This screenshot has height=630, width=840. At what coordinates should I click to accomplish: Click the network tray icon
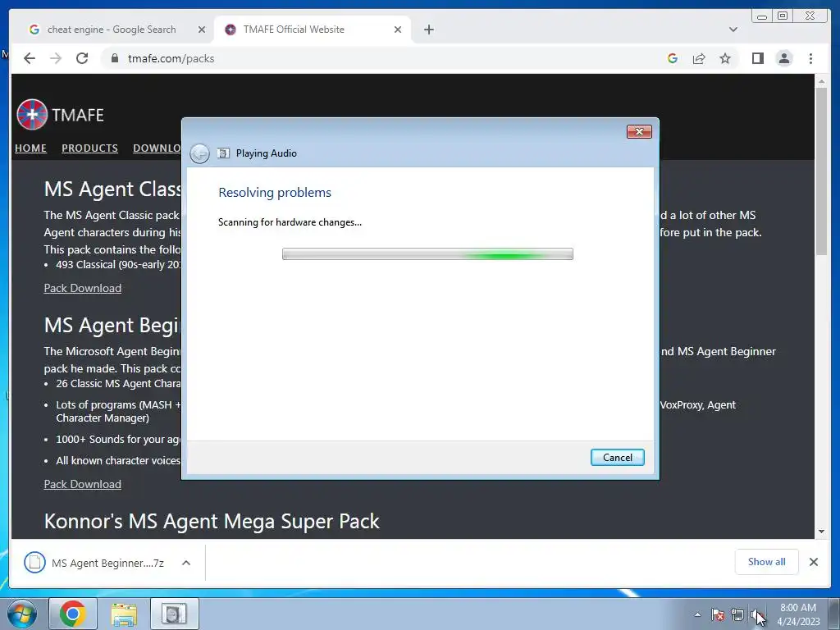point(737,615)
